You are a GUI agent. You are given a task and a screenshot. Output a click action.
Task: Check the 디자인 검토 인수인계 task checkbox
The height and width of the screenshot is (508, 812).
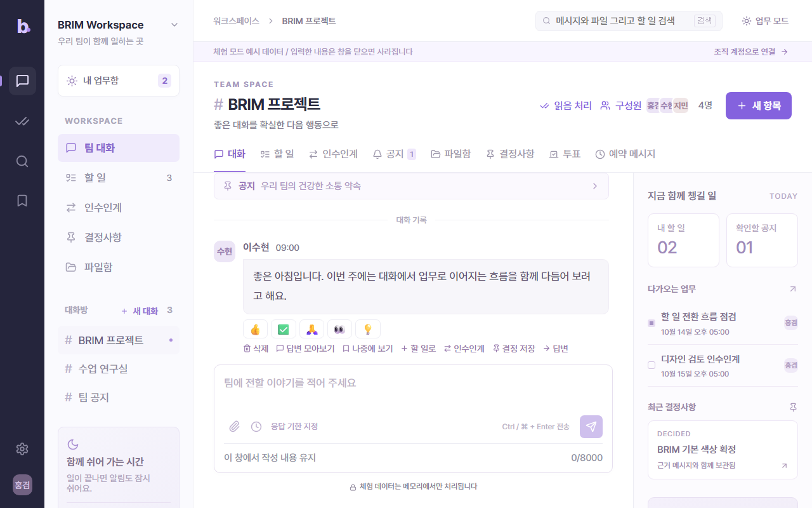coord(652,365)
